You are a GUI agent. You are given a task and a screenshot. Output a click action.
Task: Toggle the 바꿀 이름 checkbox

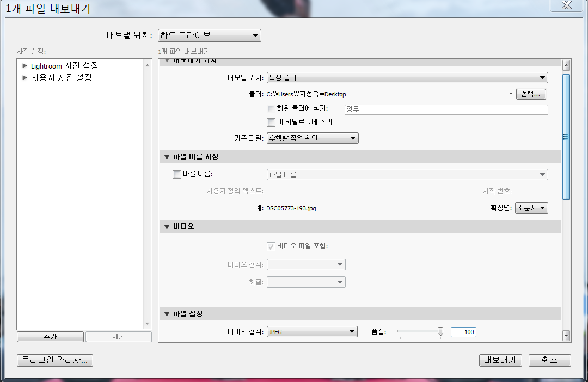click(x=176, y=174)
